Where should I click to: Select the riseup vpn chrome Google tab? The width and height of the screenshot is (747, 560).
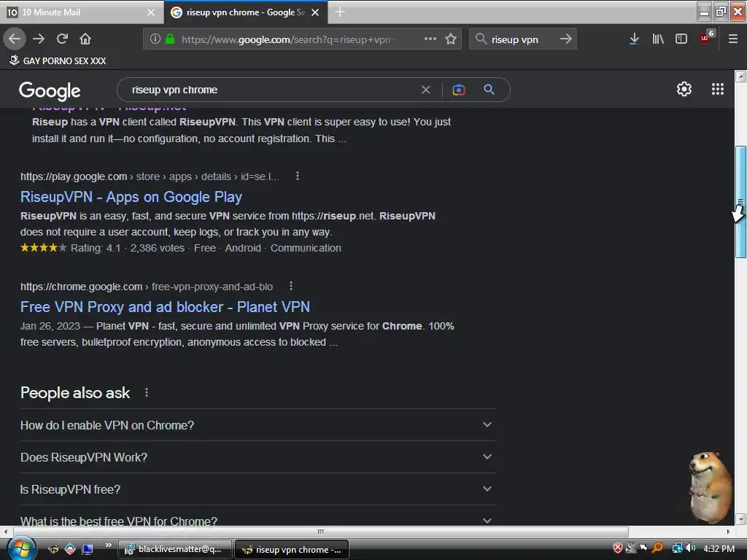click(x=245, y=12)
